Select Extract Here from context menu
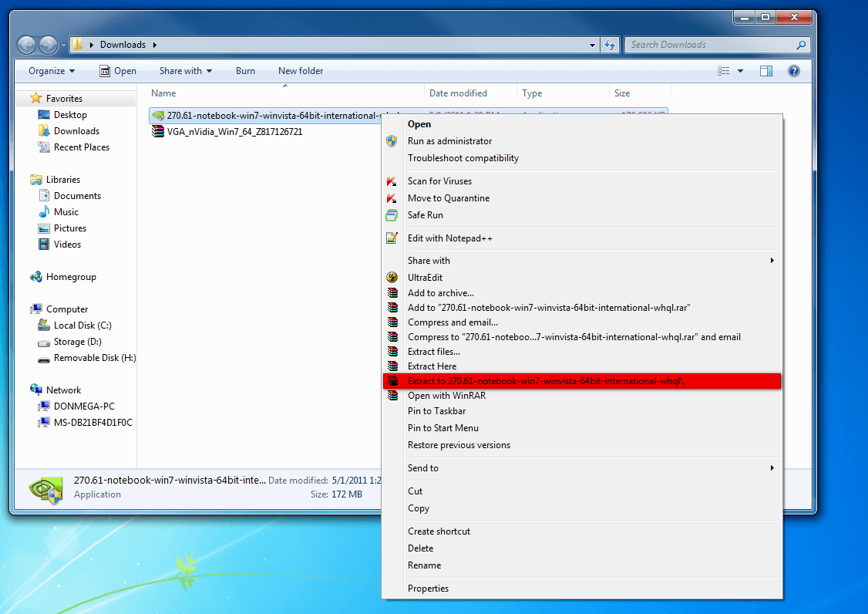Viewport: 868px width, 614px height. [x=432, y=366]
